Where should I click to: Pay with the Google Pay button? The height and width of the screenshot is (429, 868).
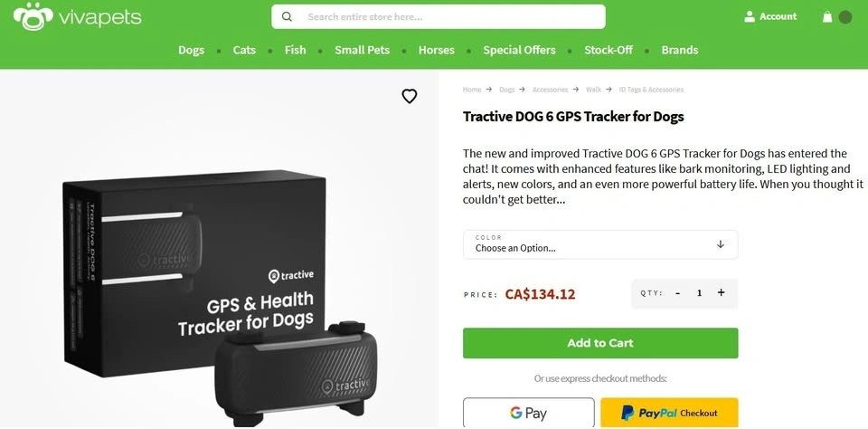[x=528, y=413]
